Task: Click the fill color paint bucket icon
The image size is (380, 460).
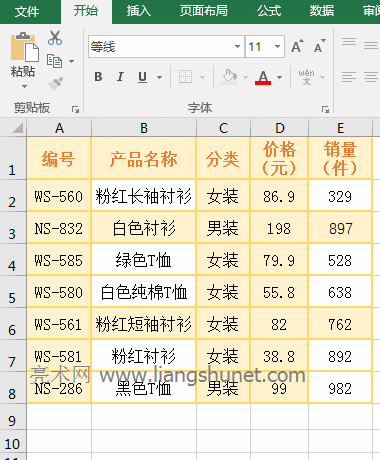Action: (x=229, y=77)
